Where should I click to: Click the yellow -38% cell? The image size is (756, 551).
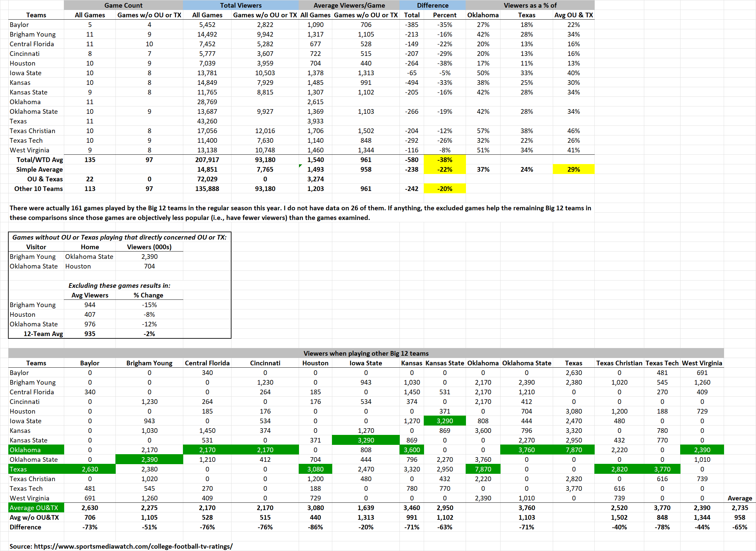[445, 160]
